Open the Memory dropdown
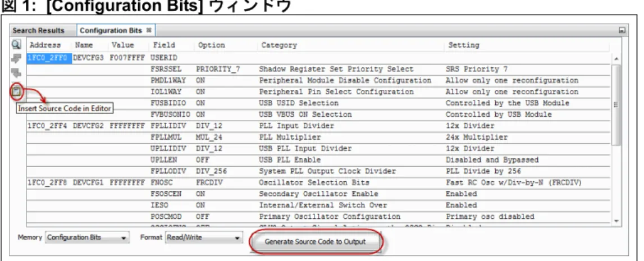644x261 pixels. (x=87, y=237)
